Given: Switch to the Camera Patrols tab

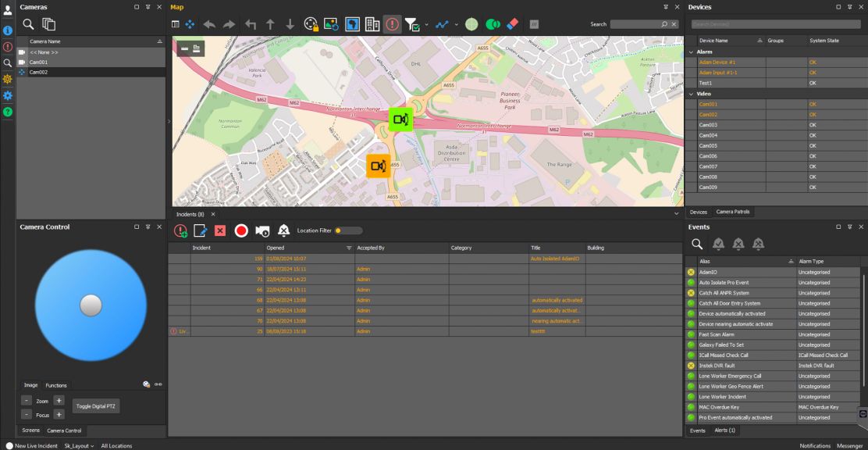Looking at the screenshot, I should (x=734, y=212).
